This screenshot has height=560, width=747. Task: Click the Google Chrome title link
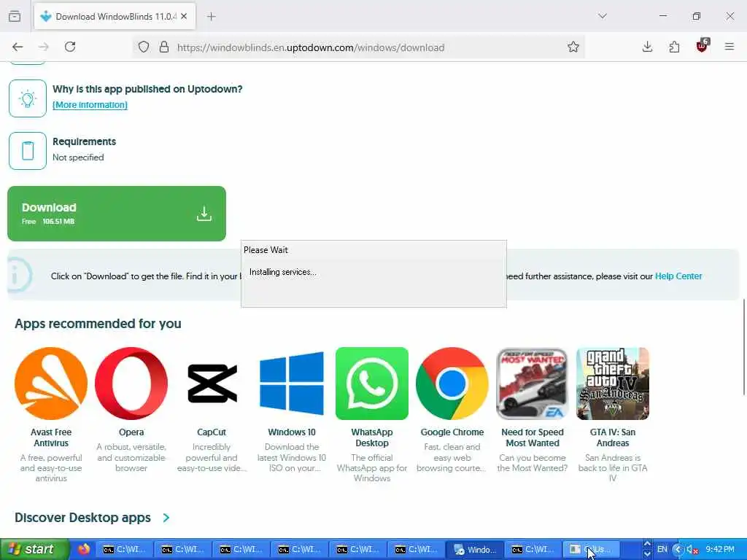pyautogui.click(x=452, y=432)
